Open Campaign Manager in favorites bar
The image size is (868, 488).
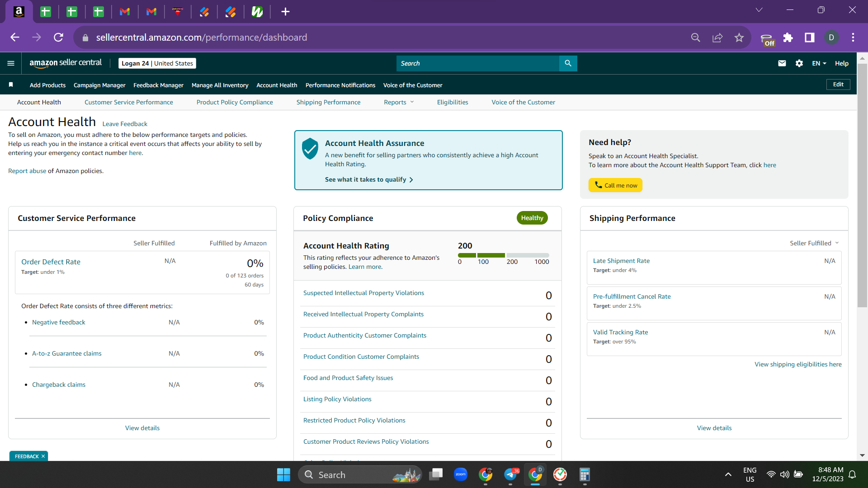coord(99,85)
